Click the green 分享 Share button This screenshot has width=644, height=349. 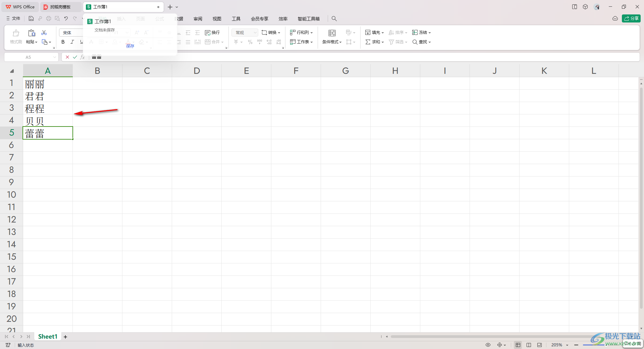coord(631,18)
